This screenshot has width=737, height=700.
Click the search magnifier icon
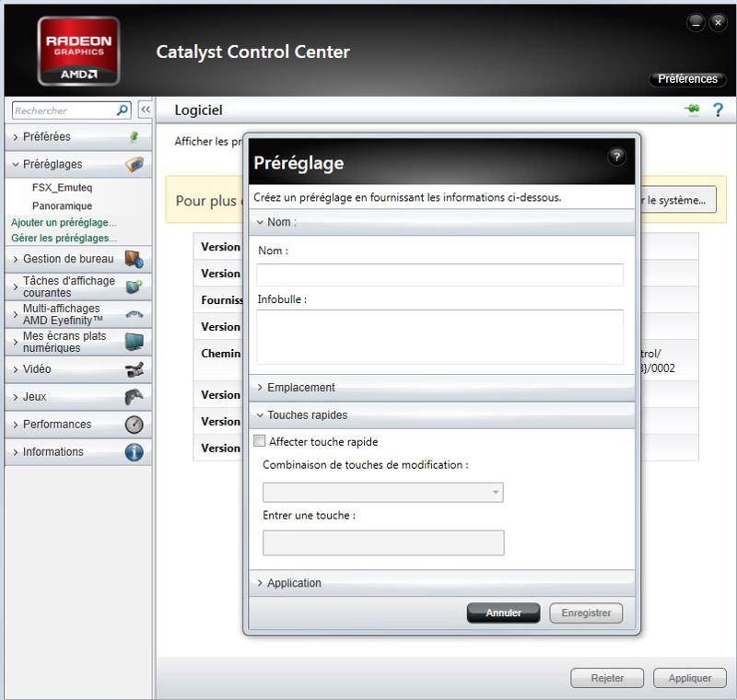(123, 111)
